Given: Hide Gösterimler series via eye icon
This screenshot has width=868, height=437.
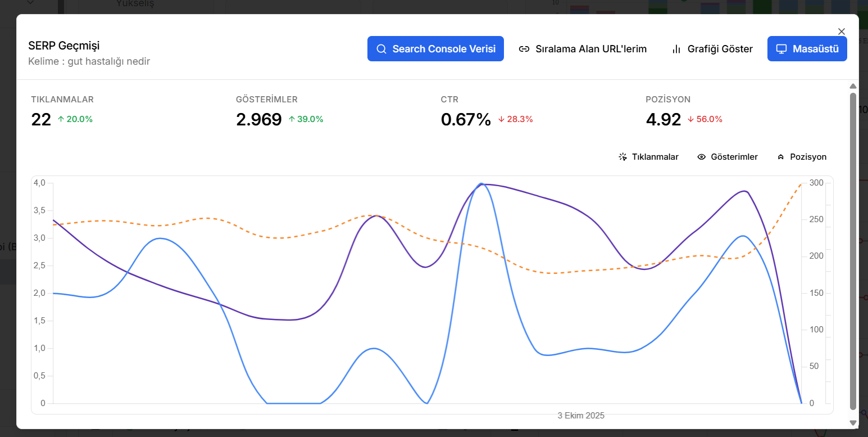Looking at the screenshot, I should tap(701, 157).
